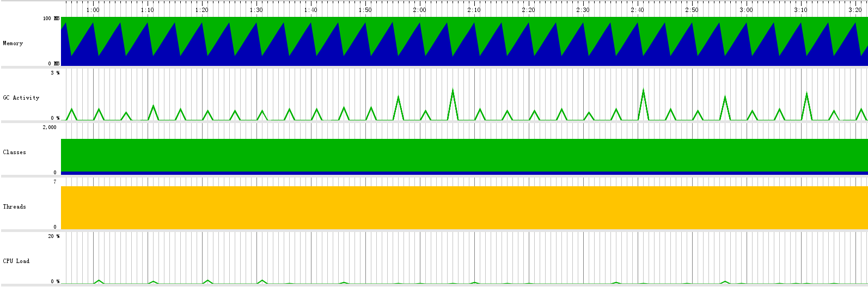Screen dimensions: 868x287
Task: Click the 2:20 time marker
Action: click(529, 10)
